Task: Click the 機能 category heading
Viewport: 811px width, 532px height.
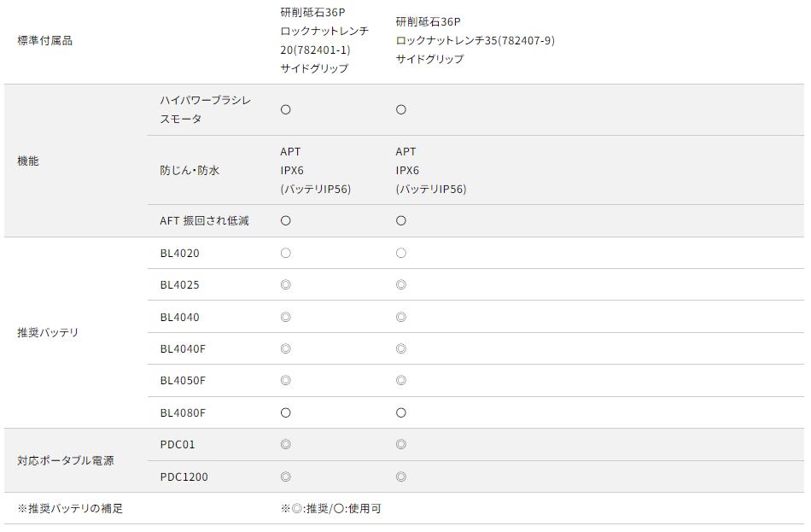Action: click(28, 161)
